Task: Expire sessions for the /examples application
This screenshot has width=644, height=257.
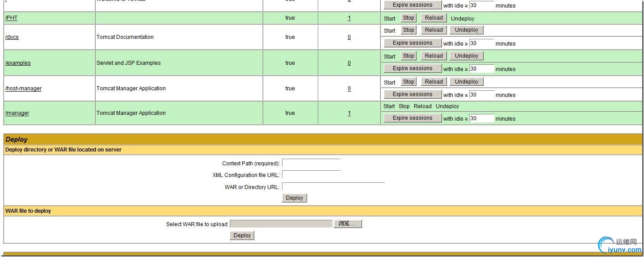Action: coord(412,68)
